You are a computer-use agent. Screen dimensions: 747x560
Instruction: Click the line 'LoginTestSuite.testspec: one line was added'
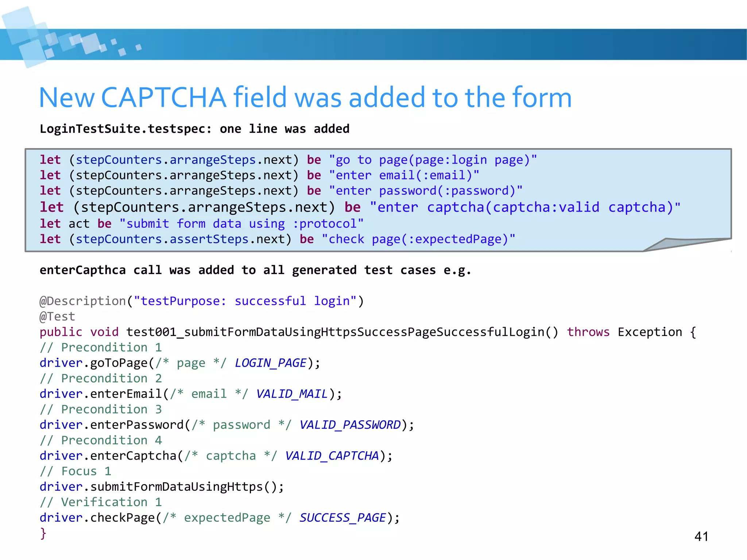coord(194,129)
